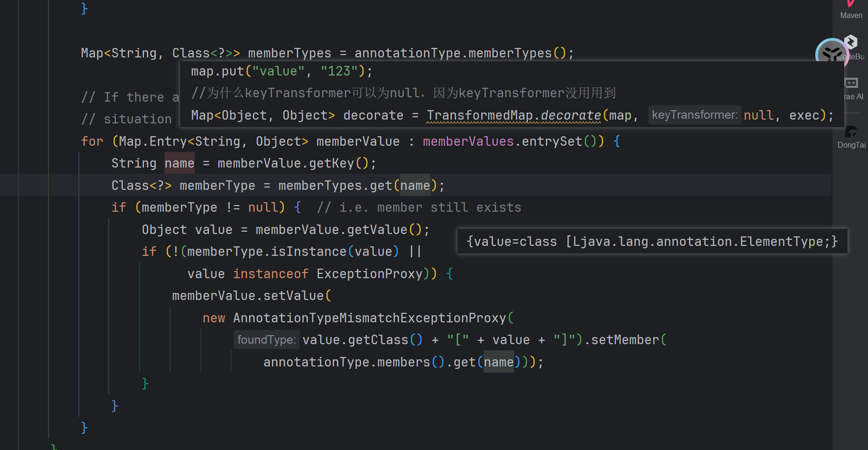Click the Chinese comment about keyTransformer

click(403, 93)
